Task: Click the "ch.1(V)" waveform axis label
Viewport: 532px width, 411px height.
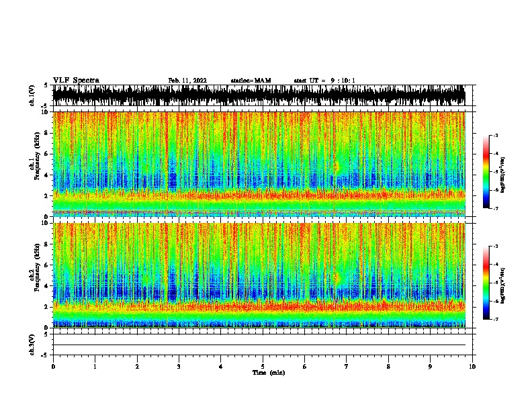Action: pos(32,95)
